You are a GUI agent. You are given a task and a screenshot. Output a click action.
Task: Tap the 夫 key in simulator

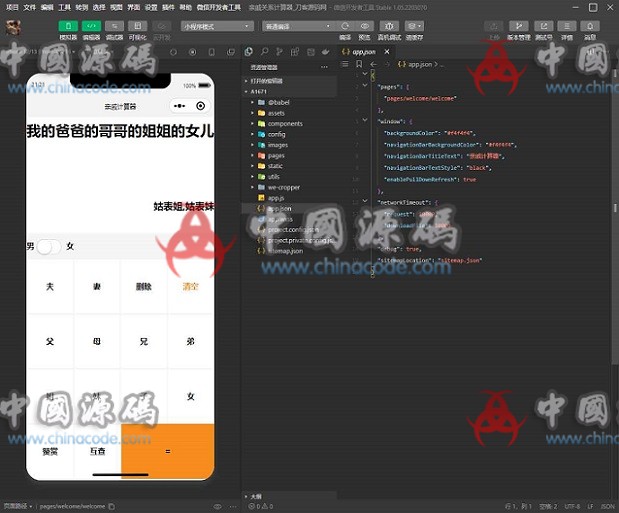50,287
